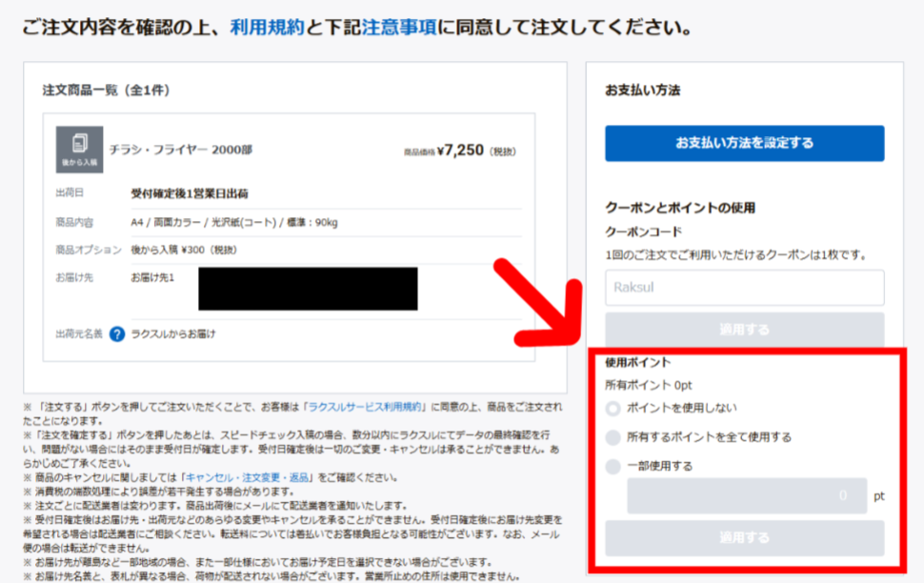Image resolution: width=924 pixels, height=583 pixels.
Task: Click the points amount input field
Action: click(746, 496)
